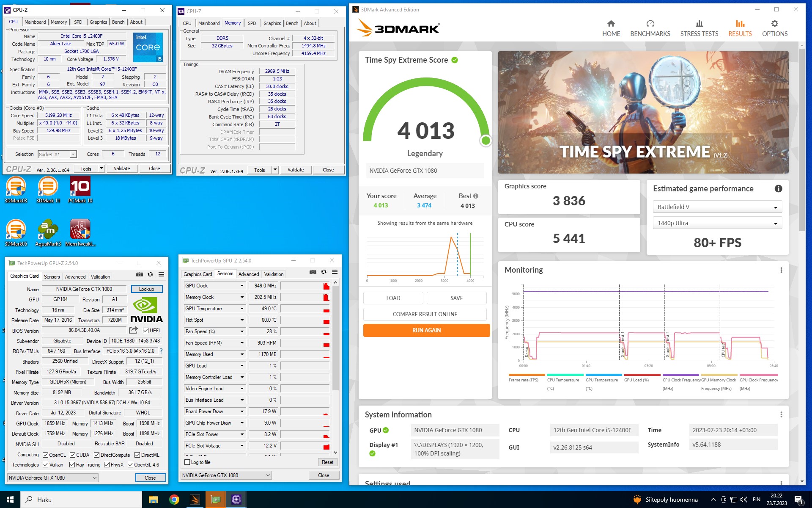Enable the Log to file checkbox
812x508 pixels.
(x=187, y=462)
